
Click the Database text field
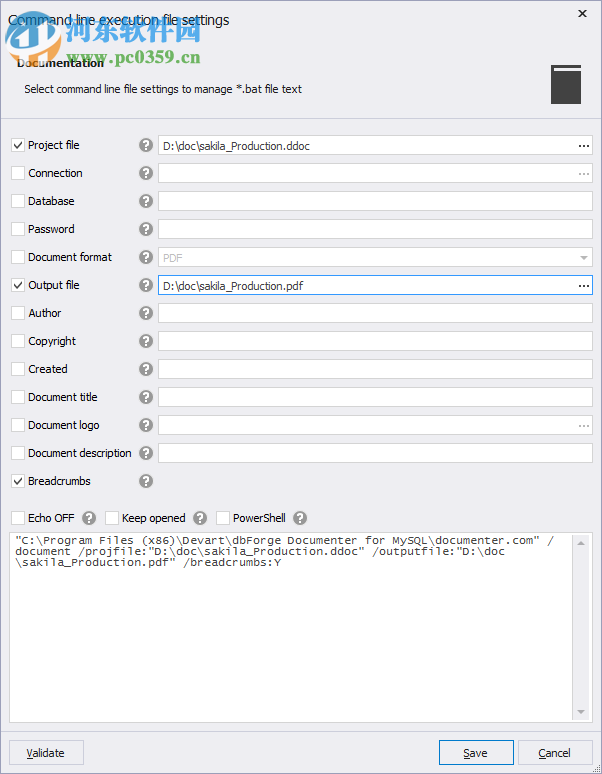click(375, 201)
